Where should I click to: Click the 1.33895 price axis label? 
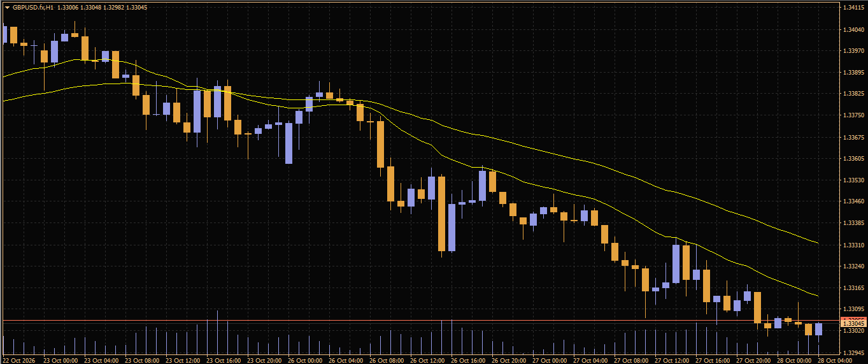tap(853, 72)
